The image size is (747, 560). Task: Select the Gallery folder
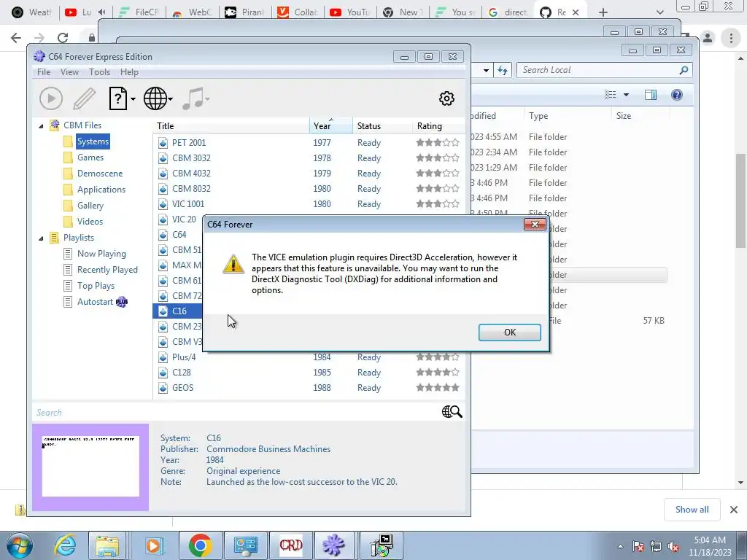tap(90, 205)
